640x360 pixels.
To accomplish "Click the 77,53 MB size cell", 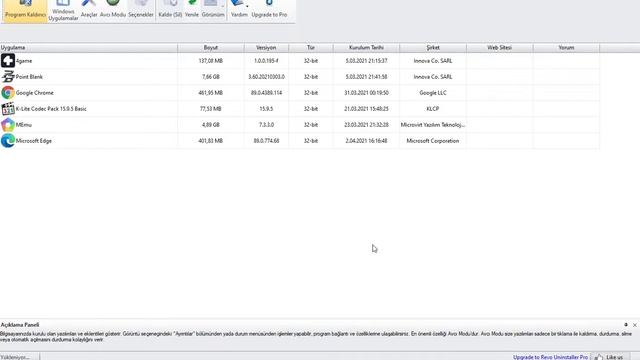I will [x=211, y=109].
